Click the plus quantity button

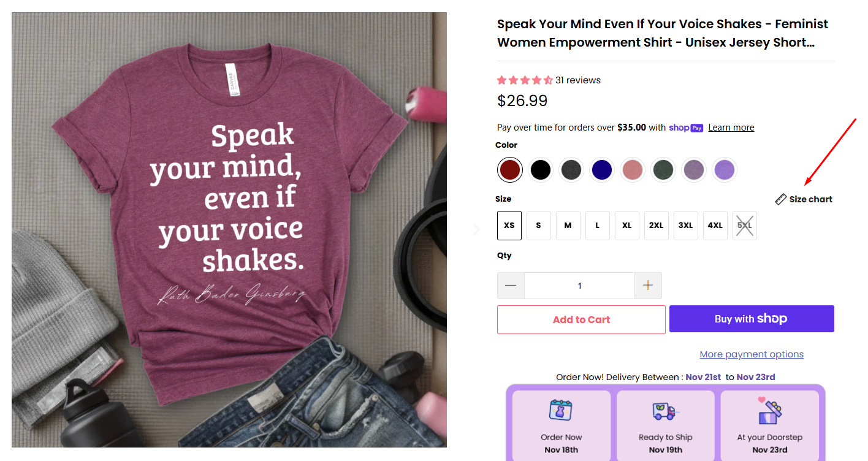click(648, 286)
